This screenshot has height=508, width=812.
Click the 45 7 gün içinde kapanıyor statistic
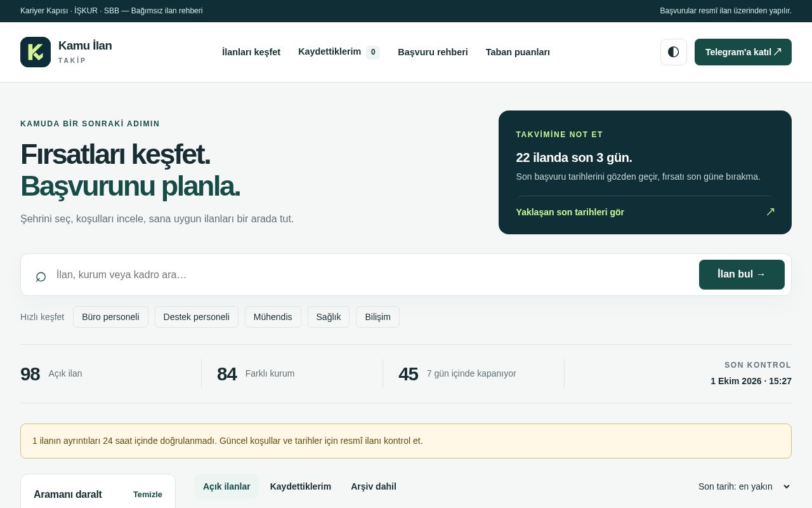(x=457, y=374)
